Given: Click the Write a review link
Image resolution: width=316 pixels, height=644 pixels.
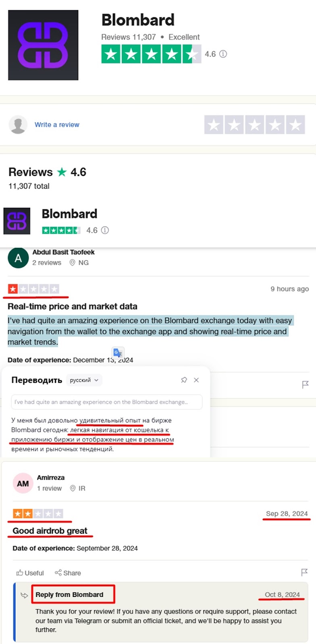Looking at the screenshot, I should pos(57,125).
